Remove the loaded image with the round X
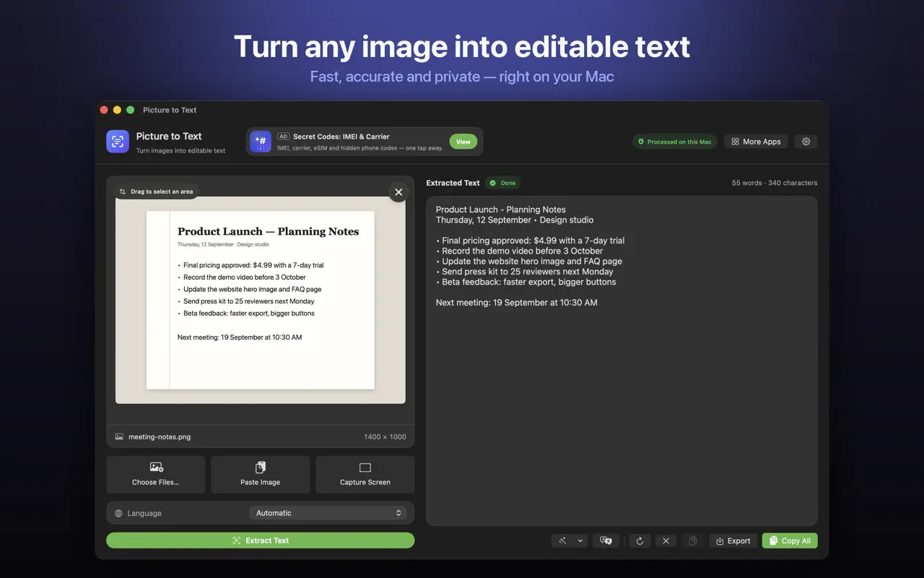 [x=398, y=192]
